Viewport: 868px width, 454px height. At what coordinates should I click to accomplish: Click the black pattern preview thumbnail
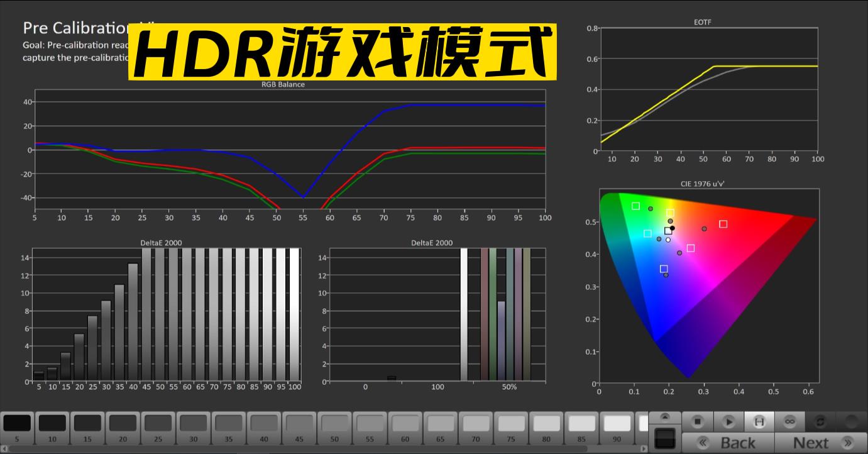(666, 438)
